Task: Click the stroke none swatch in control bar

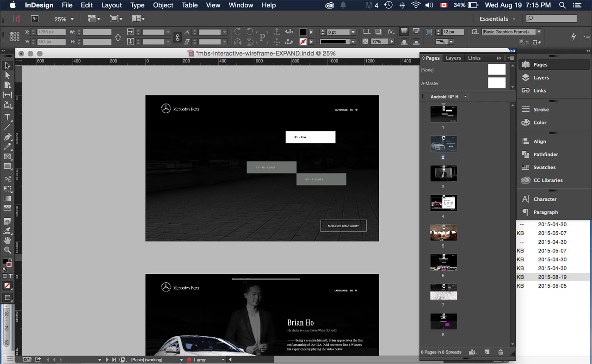Action: pyautogui.click(x=302, y=42)
